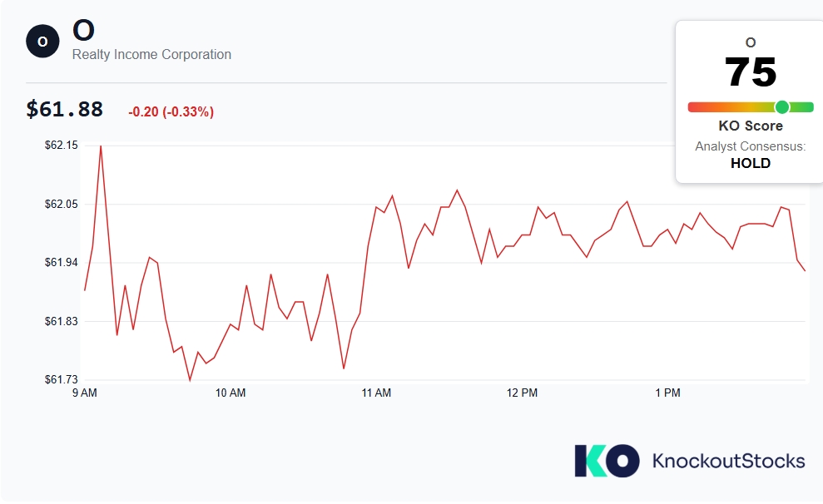Select the Realty Income Corporation company name
Viewport: 823px width, 504px height.
click(151, 55)
